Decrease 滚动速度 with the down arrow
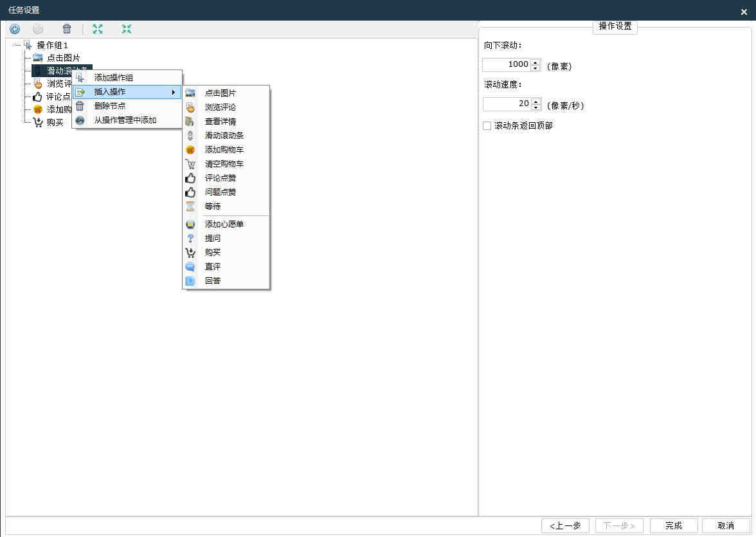Viewport: 756px width, 537px height. pos(535,107)
